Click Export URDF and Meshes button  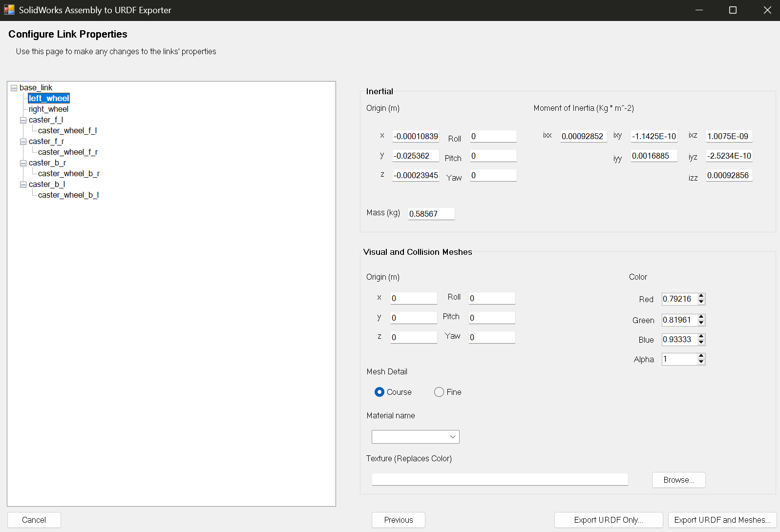tap(722, 520)
